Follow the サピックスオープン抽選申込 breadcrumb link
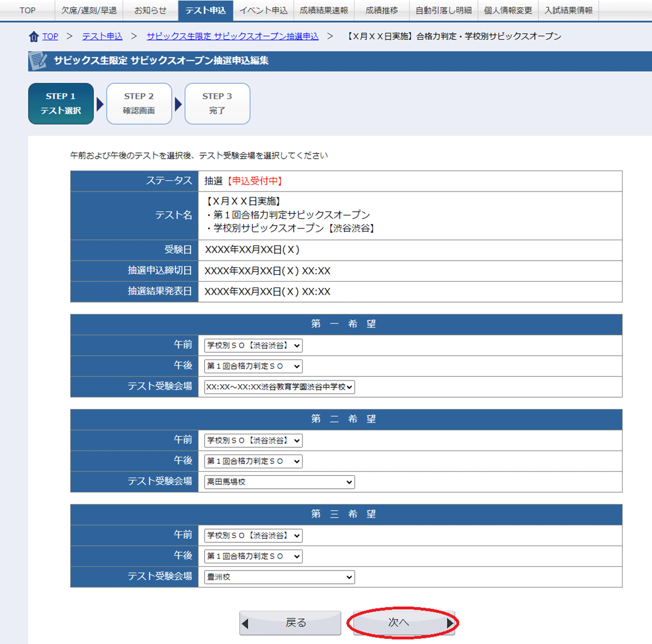652x644 pixels. (x=233, y=36)
